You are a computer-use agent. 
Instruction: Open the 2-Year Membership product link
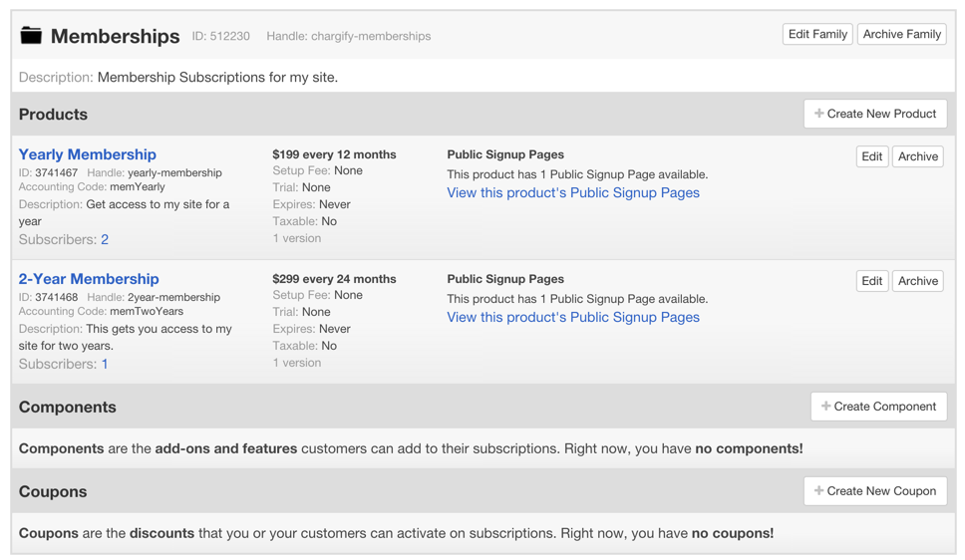(x=89, y=279)
